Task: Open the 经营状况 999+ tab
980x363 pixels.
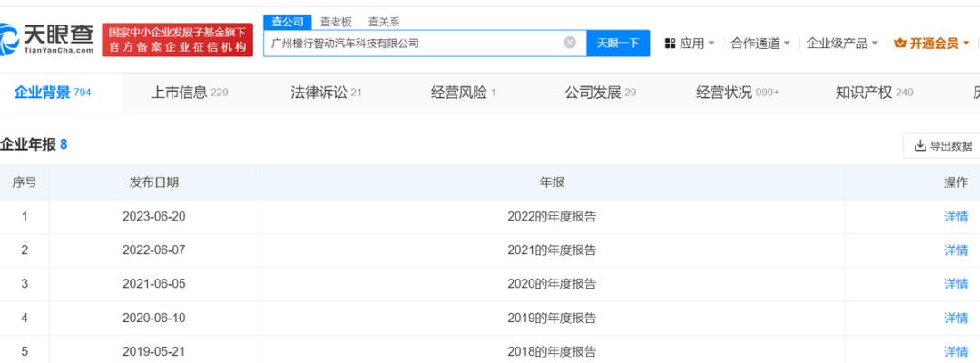Action: click(x=738, y=93)
